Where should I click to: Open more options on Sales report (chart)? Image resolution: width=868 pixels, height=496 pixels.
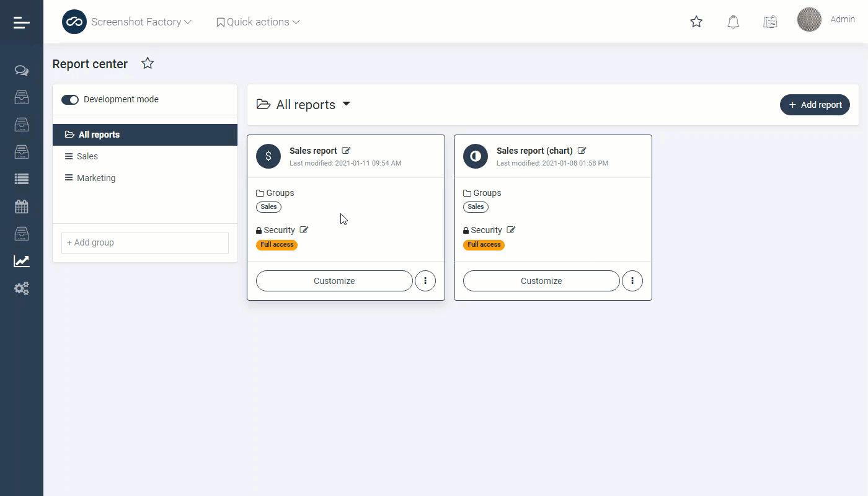tap(632, 281)
